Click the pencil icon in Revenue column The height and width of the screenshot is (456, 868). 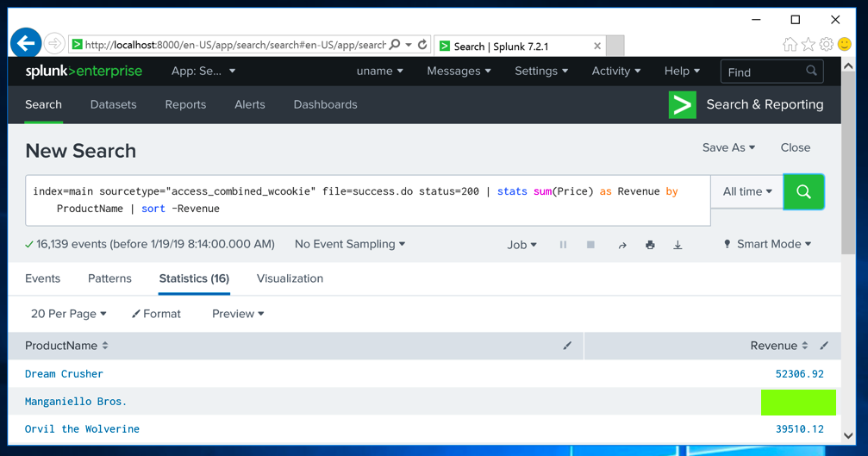pyautogui.click(x=824, y=346)
